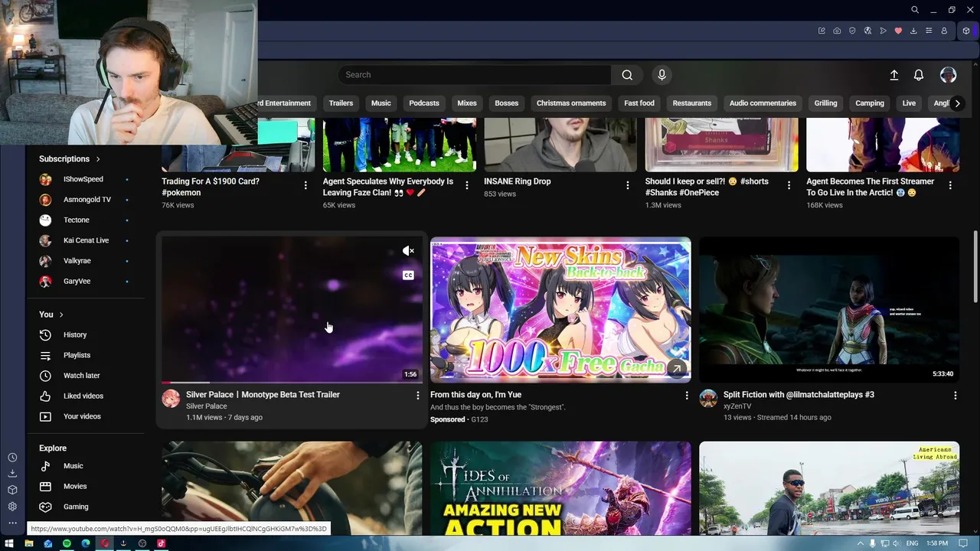This screenshot has height=551, width=980.
Task: Click Opera heart bookmark icon
Action: [x=898, y=31]
